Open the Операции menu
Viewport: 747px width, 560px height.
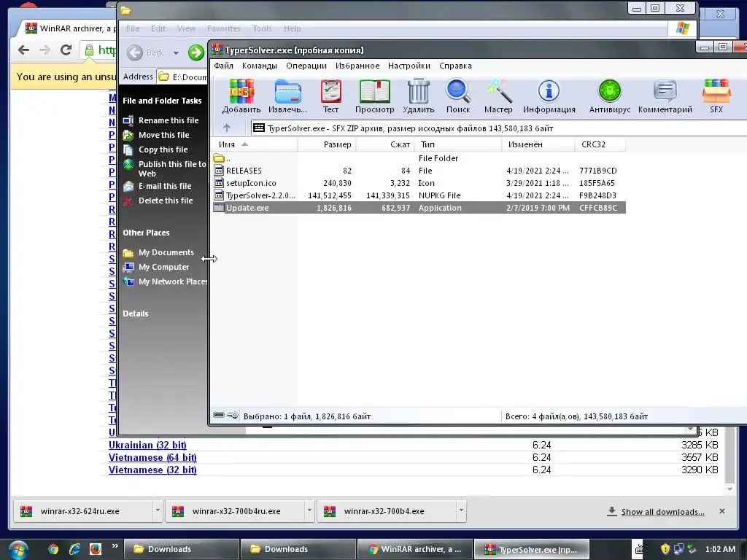[306, 66]
